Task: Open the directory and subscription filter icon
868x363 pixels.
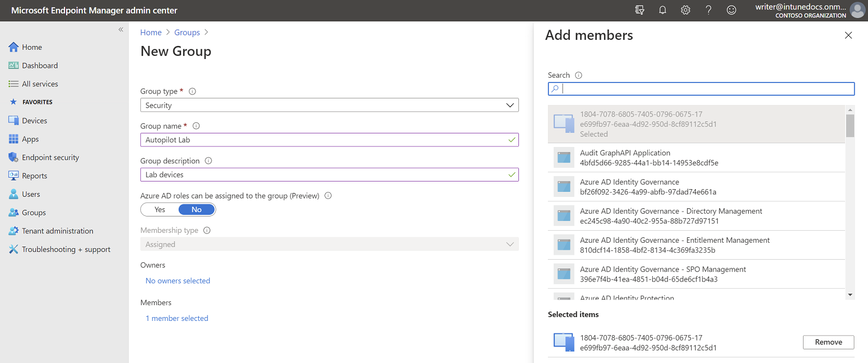Action: click(640, 10)
